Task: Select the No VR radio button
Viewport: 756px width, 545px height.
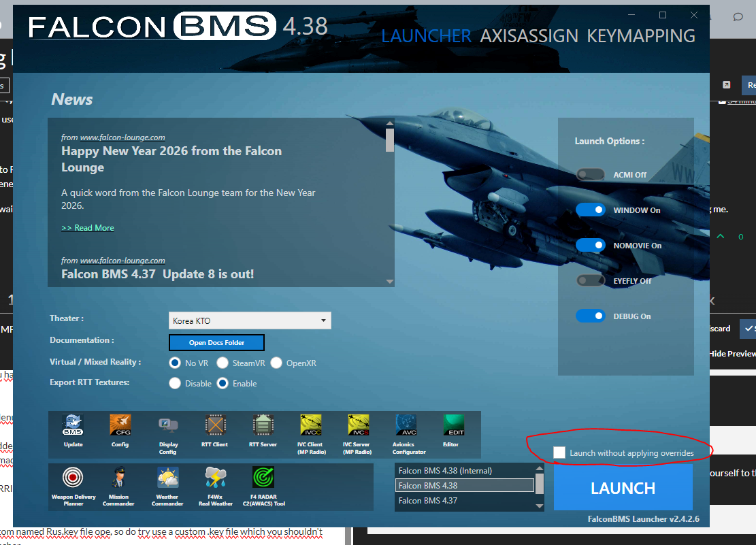Action: (x=175, y=363)
